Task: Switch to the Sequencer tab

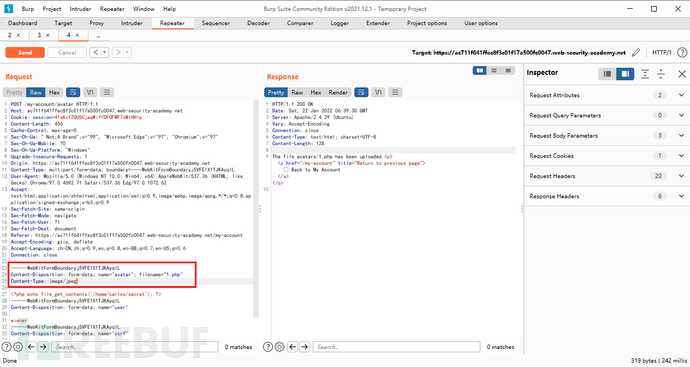Action: pos(216,23)
